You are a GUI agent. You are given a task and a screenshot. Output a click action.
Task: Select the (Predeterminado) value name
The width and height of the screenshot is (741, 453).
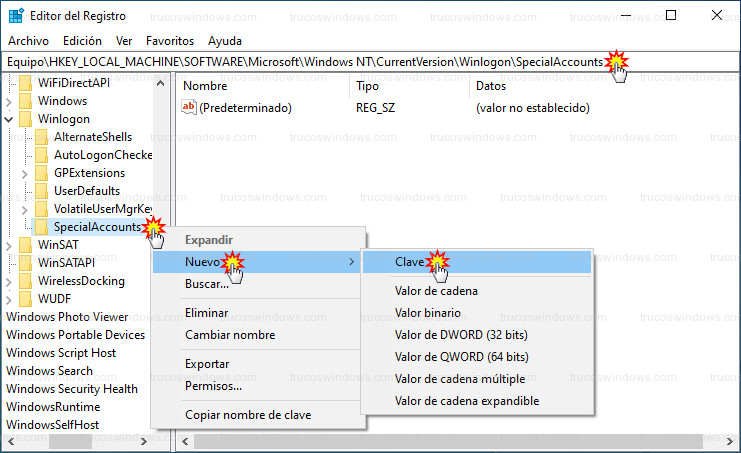coord(245,108)
